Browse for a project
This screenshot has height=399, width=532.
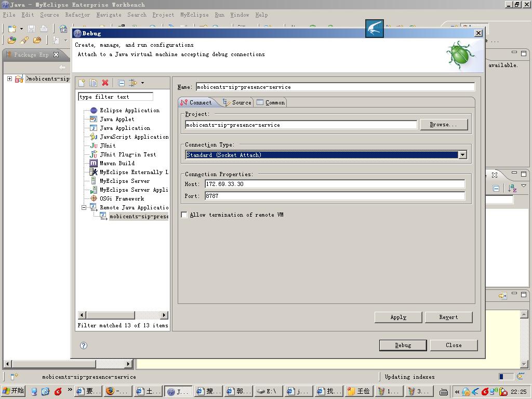pyautogui.click(x=444, y=125)
